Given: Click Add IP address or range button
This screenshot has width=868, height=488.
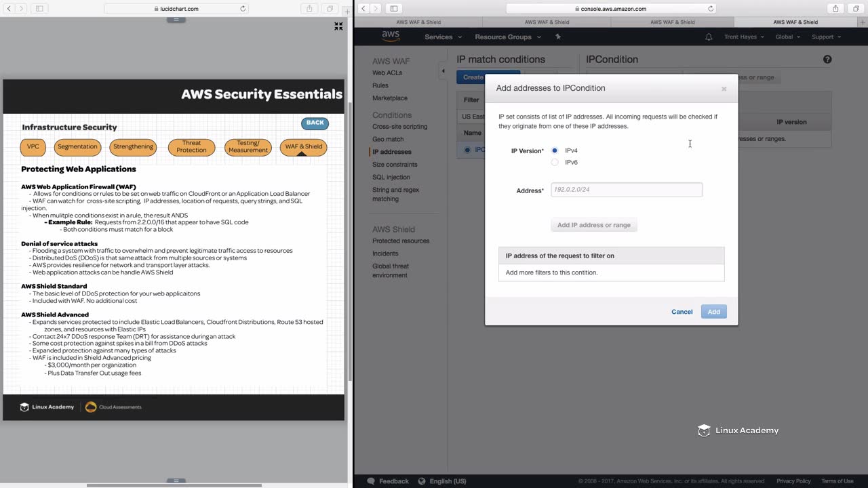Looking at the screenshot, I should coord(594,225).
